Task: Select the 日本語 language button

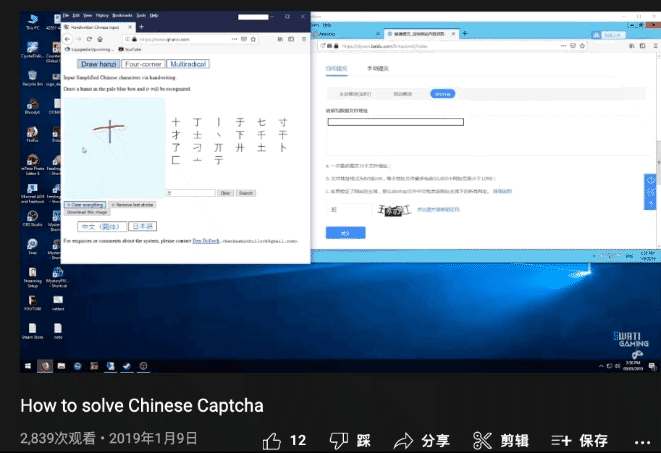Action: (142, 226)
